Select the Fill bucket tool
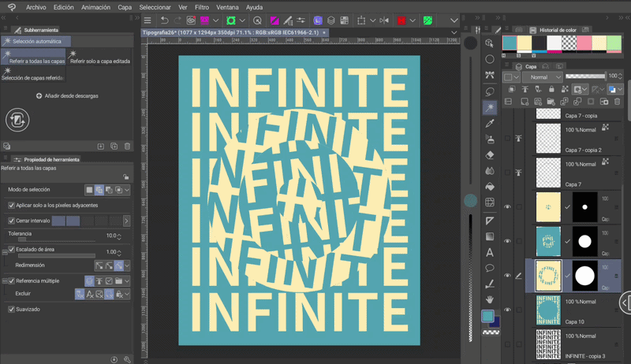The width and height of the screenshot is (631, 364). (x=490, y=187)
